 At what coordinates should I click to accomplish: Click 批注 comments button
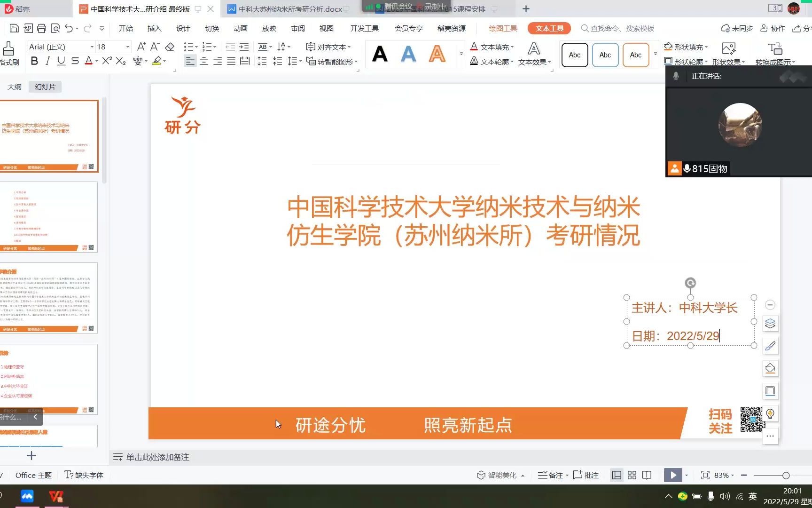(x=586, y=475)
